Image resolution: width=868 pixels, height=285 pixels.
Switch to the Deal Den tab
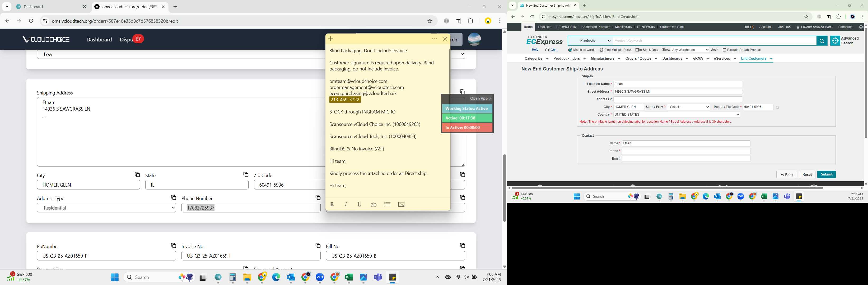click(x=544, y=27)
